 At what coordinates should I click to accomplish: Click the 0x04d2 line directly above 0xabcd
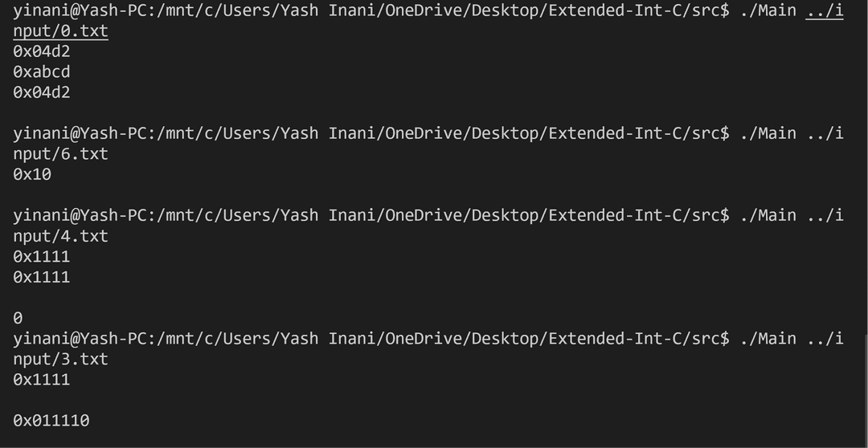(42, 51)
